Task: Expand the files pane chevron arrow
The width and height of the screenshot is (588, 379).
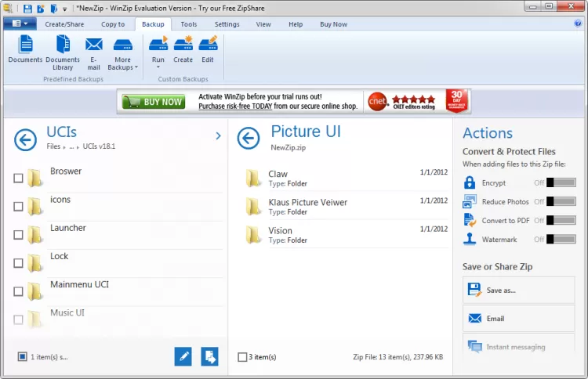Action: (218, 136)
